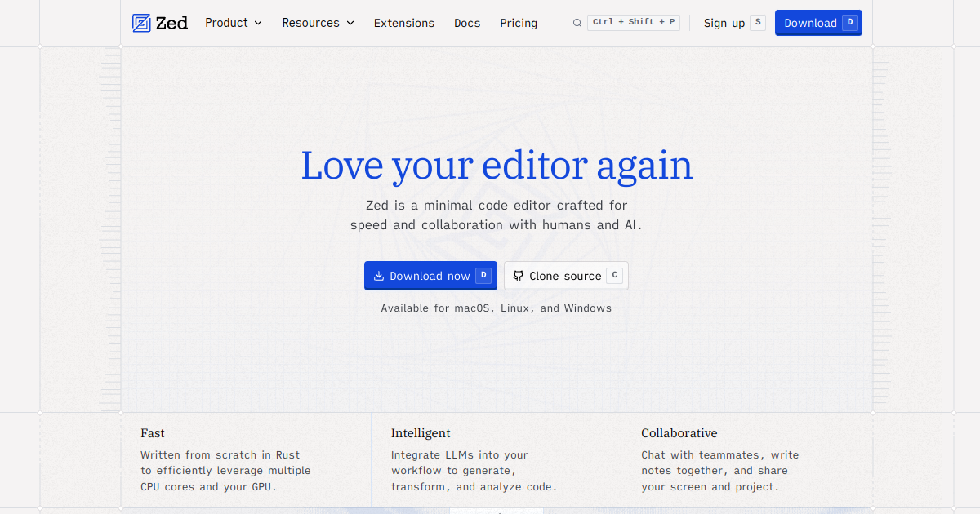Click the Zed wordmark text
This screenshot has height=514, width=980.
(x=172, y=23)
